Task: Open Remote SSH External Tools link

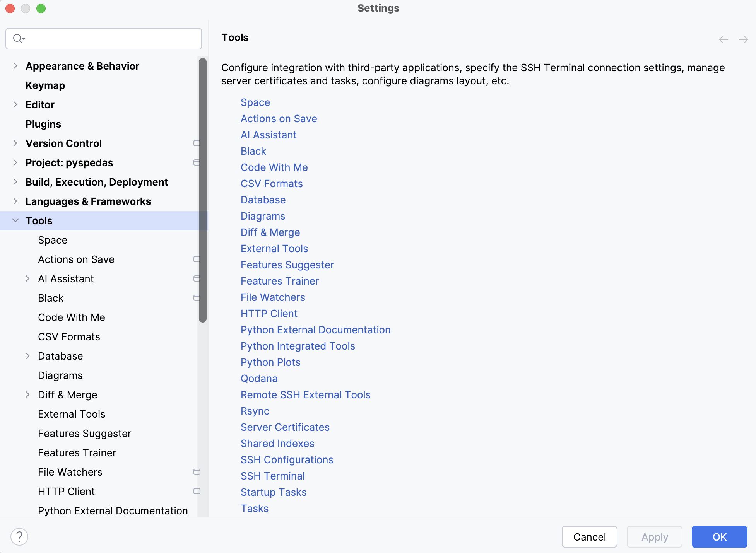Action: 306,395
